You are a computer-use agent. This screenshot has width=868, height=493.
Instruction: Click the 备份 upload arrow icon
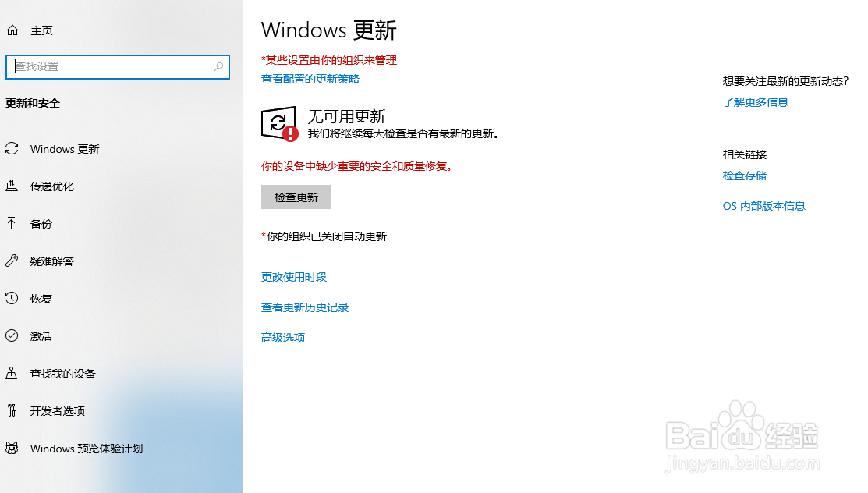coord(12,223)
